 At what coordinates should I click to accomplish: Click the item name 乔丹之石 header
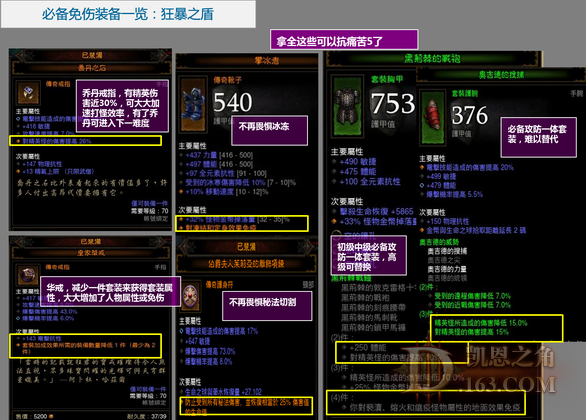coord(92,68)
